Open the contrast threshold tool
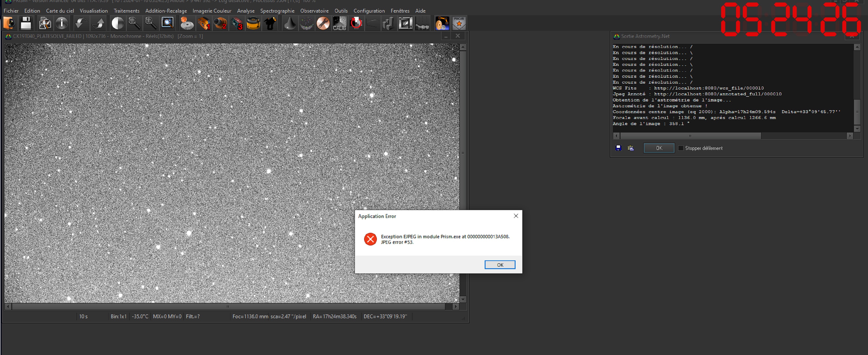Viewport: 868px width, 355px height. 118,23
